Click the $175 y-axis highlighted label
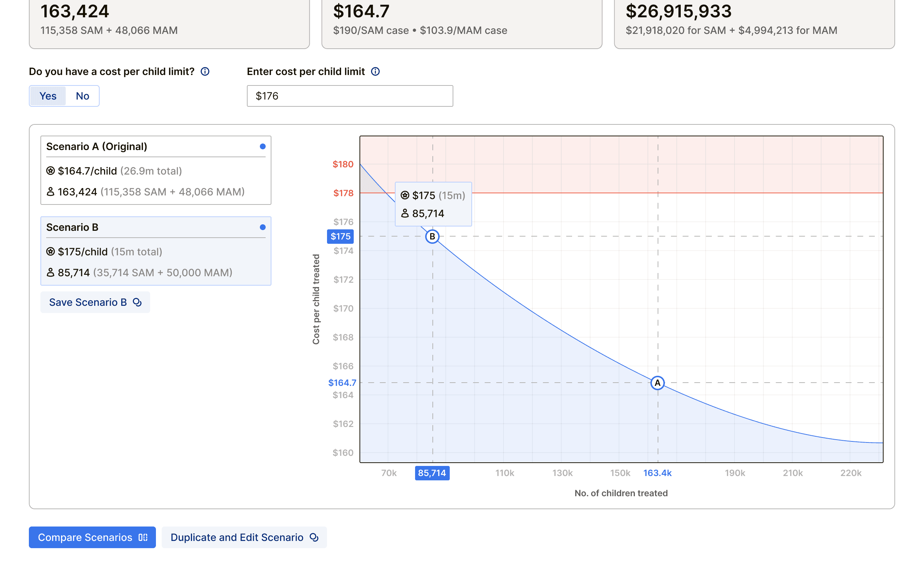This screenshot has height=577, width=924. [340, 237]
